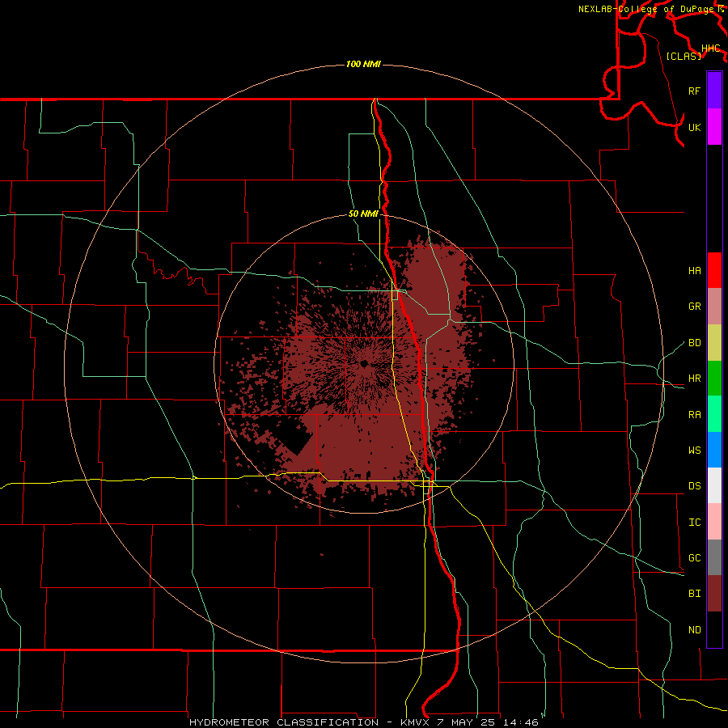Click the GC legend label
The height and width of the screenshot is (728, 728).
click(694, 558)
